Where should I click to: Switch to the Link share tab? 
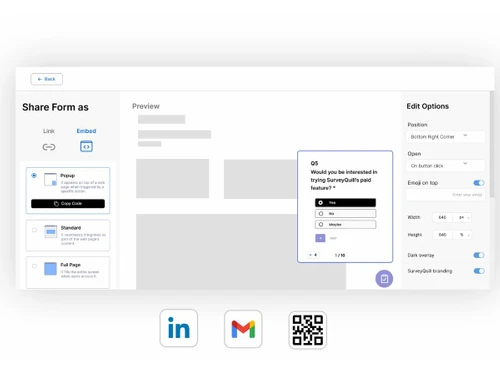click(x=49, y=131)
